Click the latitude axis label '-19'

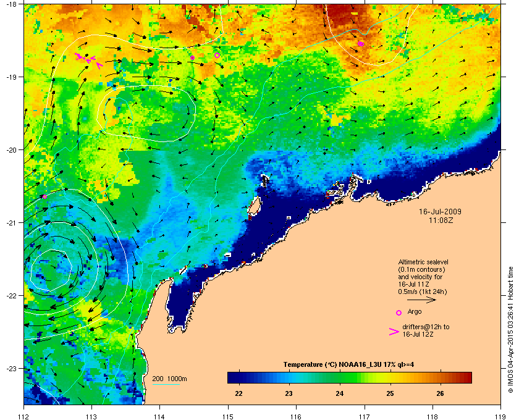pos(11,77)
